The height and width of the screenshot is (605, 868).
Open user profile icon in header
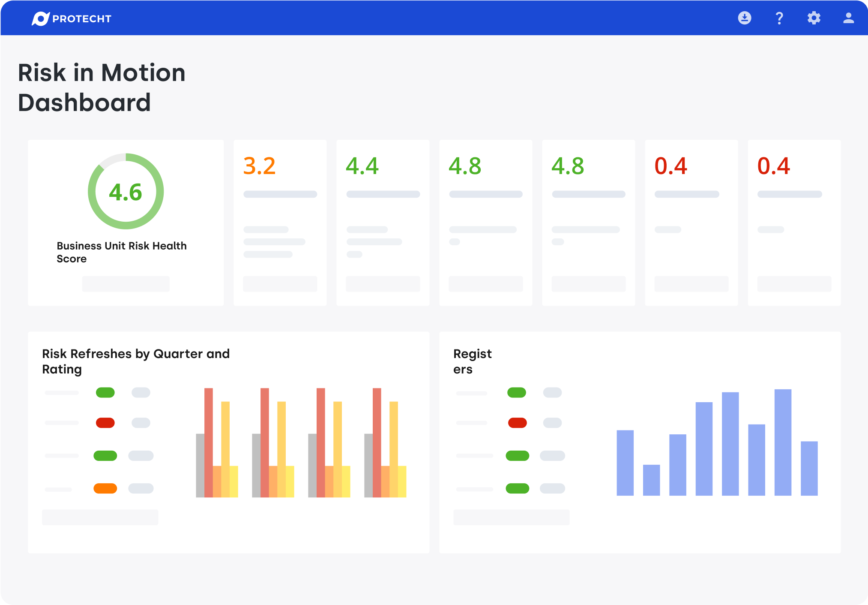point(848,18)
